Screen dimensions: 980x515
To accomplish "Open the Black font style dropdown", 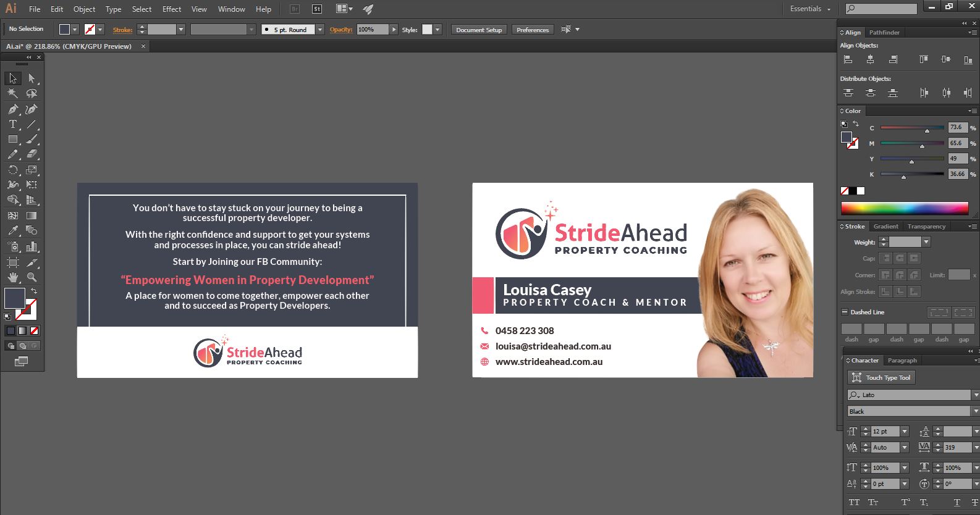I will pyautogui.click(x=976, y=411).
